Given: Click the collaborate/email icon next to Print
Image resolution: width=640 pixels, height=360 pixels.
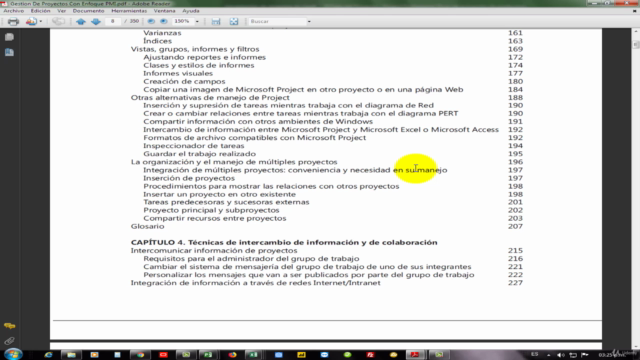Looking at the screenshot, I should click(31, 21).
